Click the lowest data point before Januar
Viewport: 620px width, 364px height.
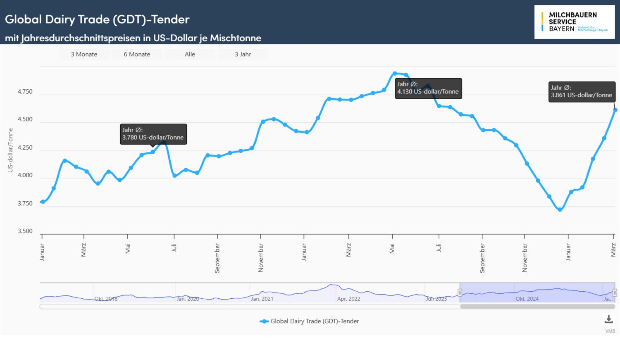click(x=560, y=209)
